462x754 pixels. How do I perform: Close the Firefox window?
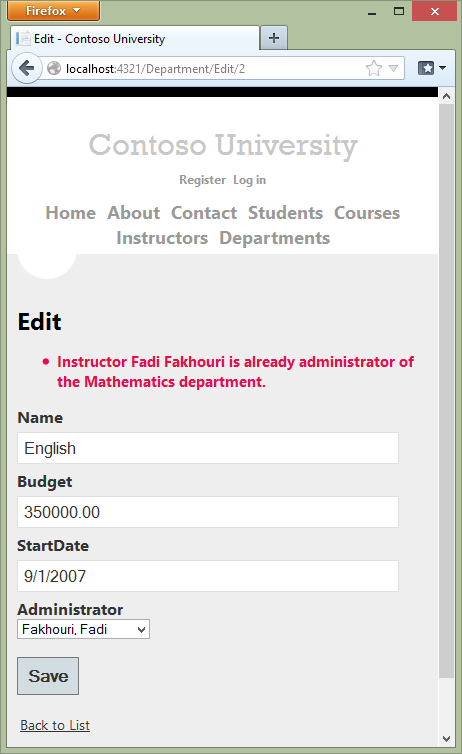coord(435,11)
